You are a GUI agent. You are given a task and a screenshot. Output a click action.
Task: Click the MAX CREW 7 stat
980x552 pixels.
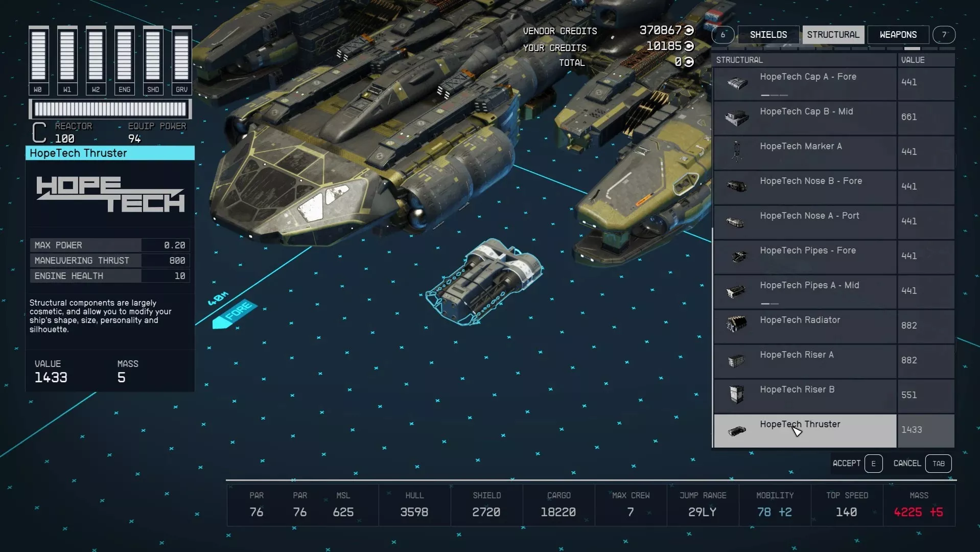(x=631, y=505)
